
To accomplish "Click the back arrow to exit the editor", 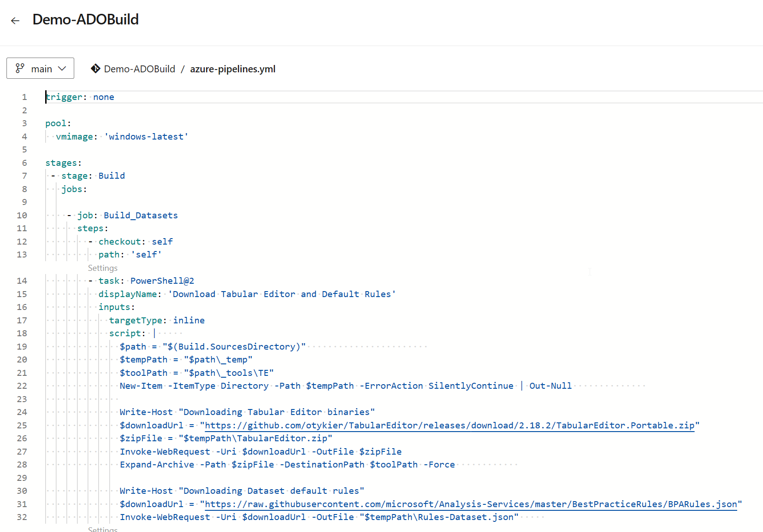I will coord(15,20).
